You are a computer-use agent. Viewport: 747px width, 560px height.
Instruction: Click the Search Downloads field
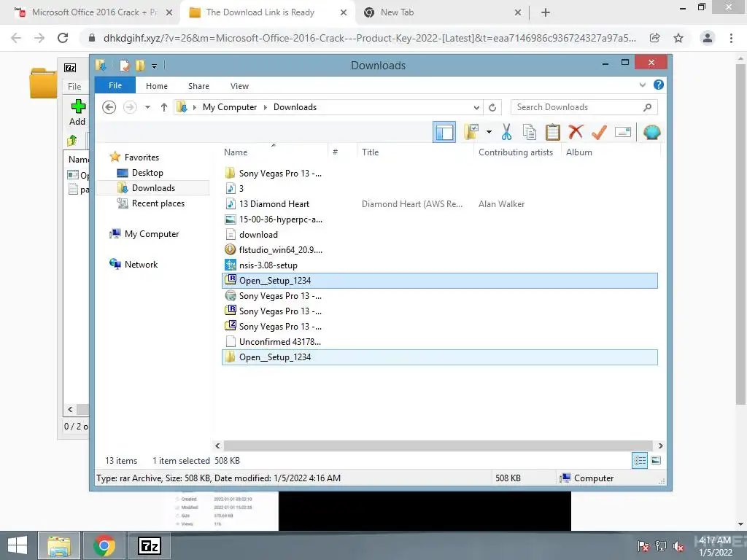(576, 107)
